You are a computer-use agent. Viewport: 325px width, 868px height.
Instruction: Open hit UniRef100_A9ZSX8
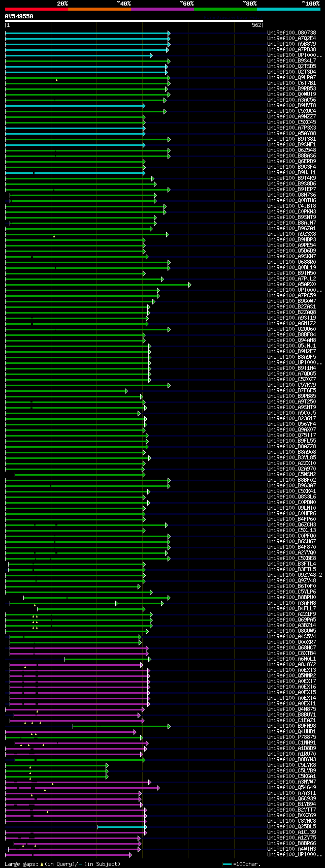[x=291, y=234]
